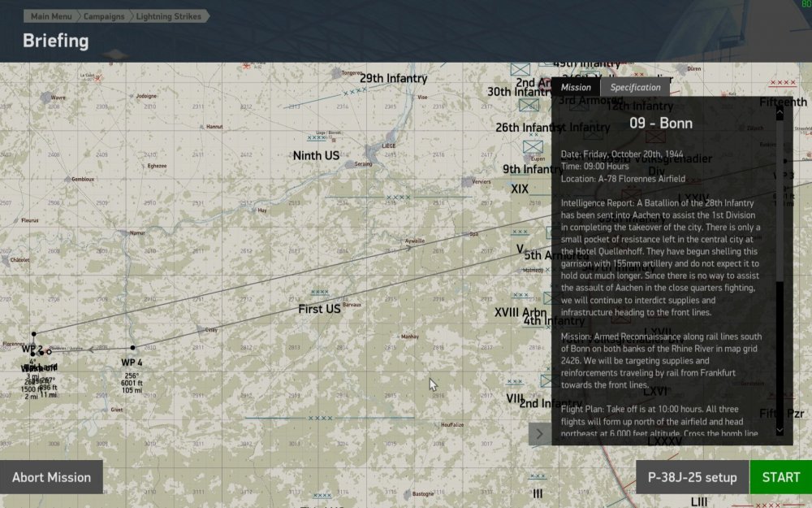Click the 29th Infantry label
Screen dimensions: 812x508
click(x=394, y=78)
